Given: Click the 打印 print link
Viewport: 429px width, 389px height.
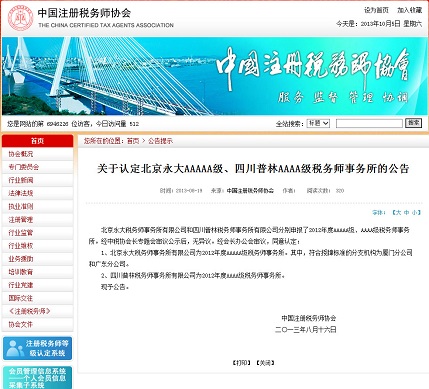Looking at the screenshot, I should tap(242, 363).
